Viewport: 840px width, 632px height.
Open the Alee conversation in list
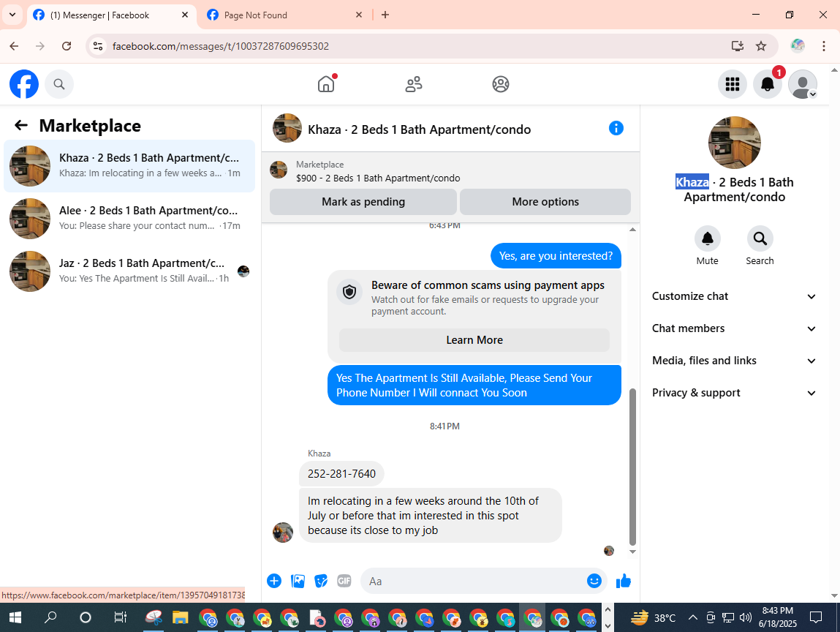(x=129, y=218)
